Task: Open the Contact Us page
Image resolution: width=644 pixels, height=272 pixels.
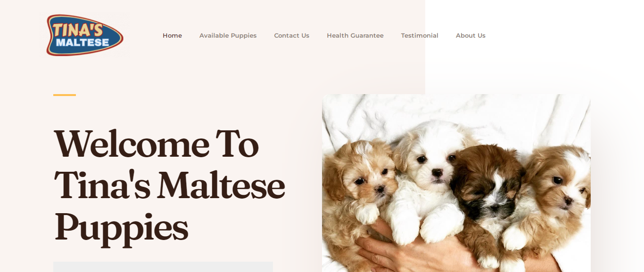Action: point(291,36)
